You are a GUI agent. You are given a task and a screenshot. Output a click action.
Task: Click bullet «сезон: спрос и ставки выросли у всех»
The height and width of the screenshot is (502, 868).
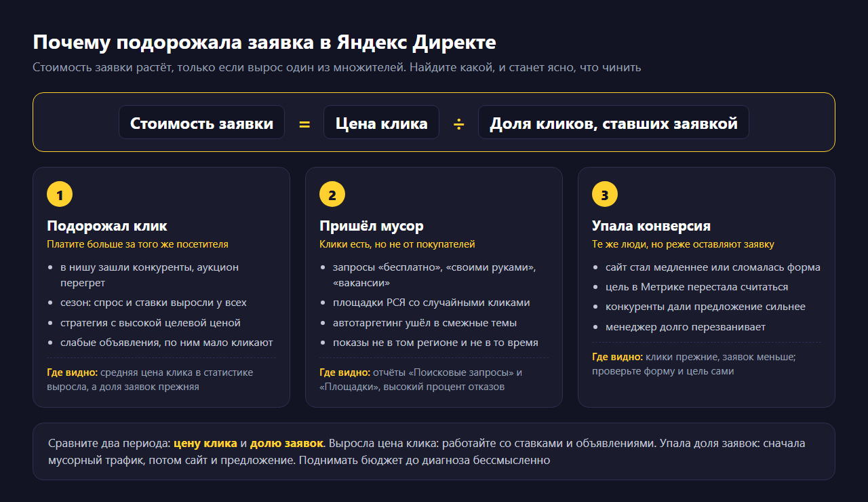[x=153, y=303]
